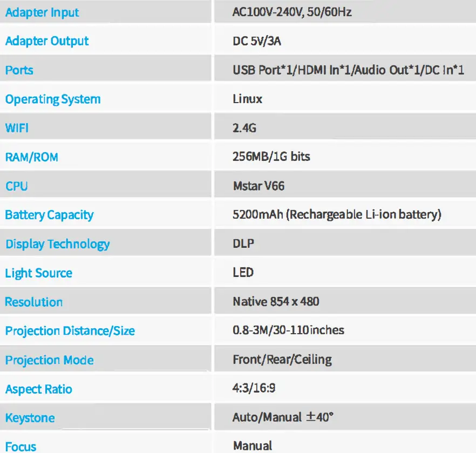Click the Projection Distance/Size label
The image size is (476, 453).
tap(70, 331)
